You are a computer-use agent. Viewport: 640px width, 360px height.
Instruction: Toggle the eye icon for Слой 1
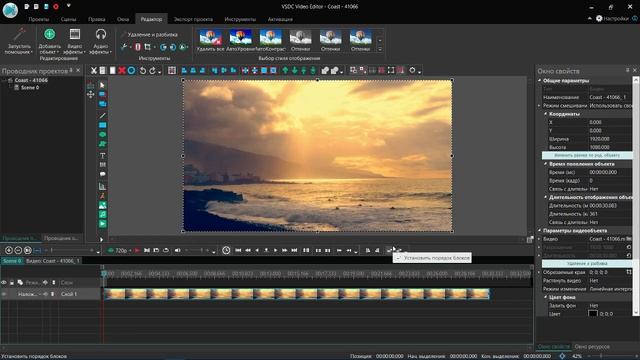(4, 294)
